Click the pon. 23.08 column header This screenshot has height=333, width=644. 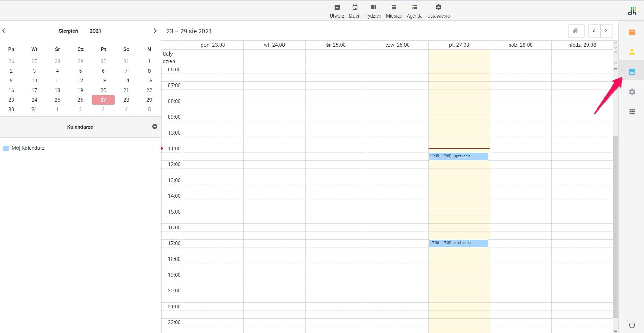(x=213, y=45)
